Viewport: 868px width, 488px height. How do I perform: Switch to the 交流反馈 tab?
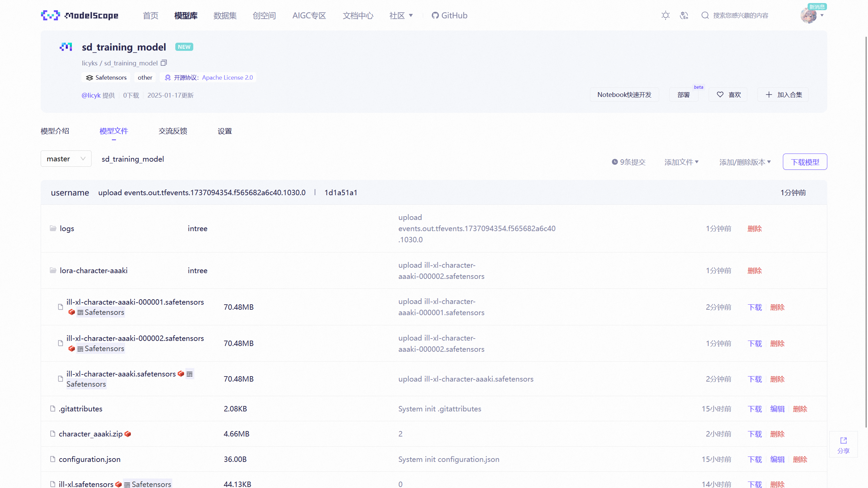[x=173, y=131]
